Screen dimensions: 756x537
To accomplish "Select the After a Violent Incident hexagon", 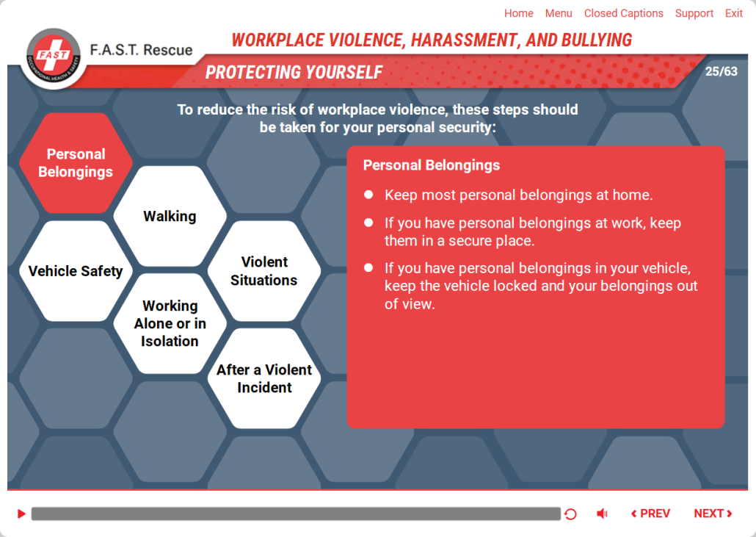I will point(264,379).
